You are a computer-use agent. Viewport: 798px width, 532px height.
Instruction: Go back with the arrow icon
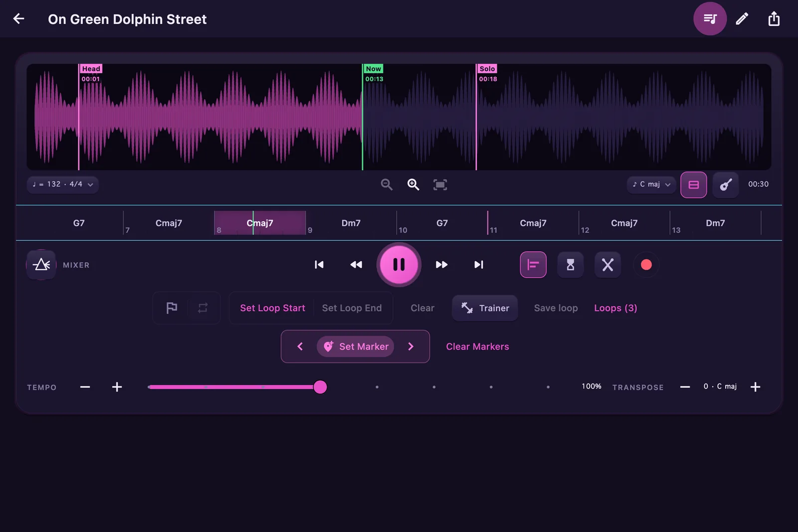tap(18, 19)
